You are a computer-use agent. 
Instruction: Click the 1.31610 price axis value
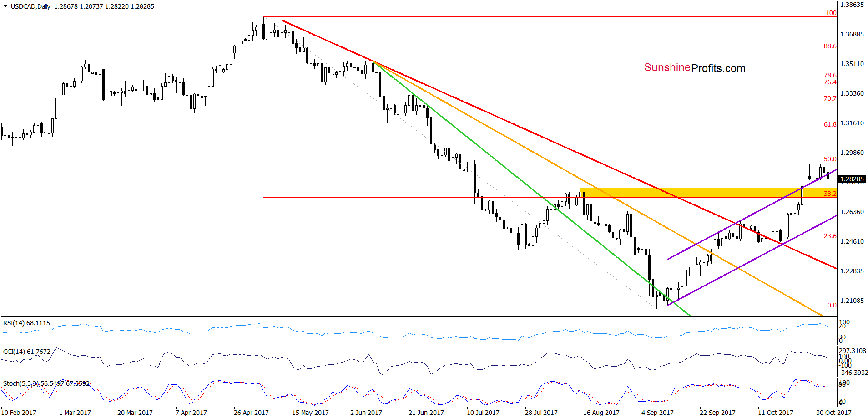pyautogui.click(x=852, y=123)
